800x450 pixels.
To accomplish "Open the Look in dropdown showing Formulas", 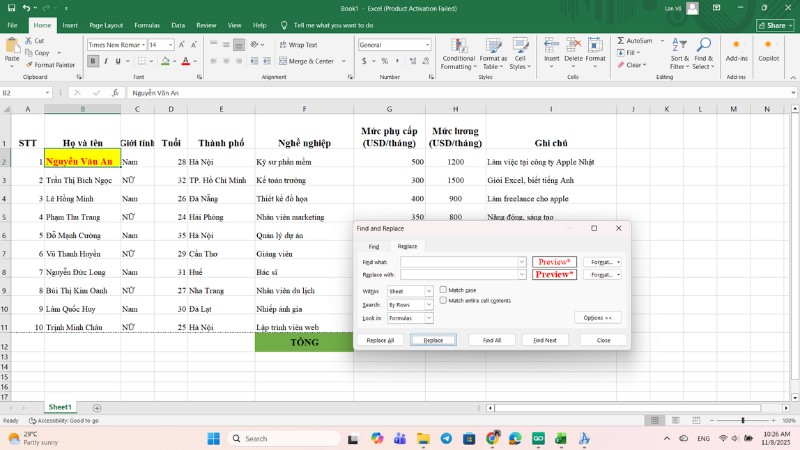I will [x=410, y=318].
